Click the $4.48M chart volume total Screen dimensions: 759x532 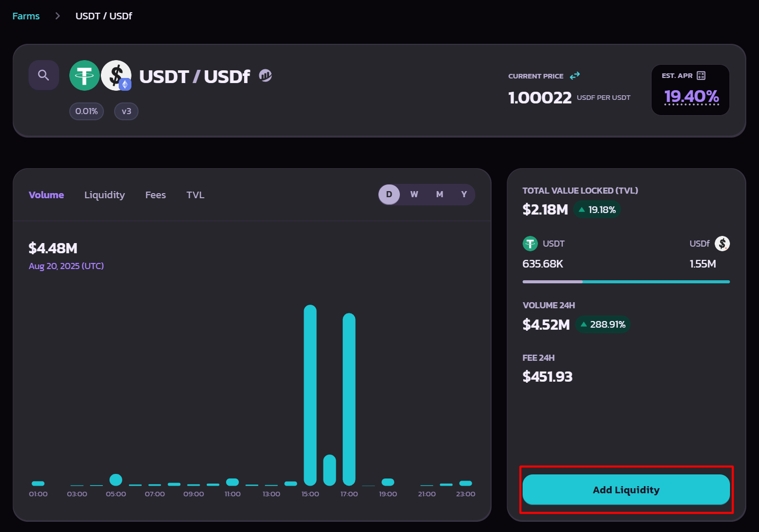(x=53, y=248)
